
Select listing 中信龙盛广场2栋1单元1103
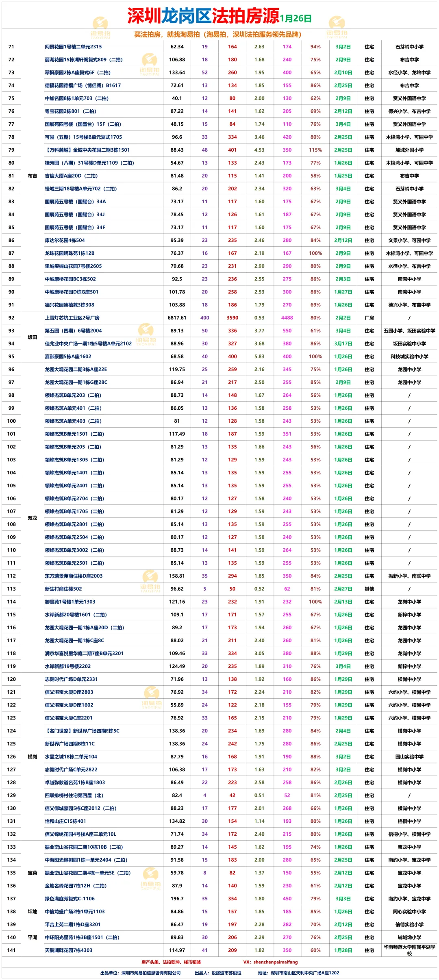[75, 912]
